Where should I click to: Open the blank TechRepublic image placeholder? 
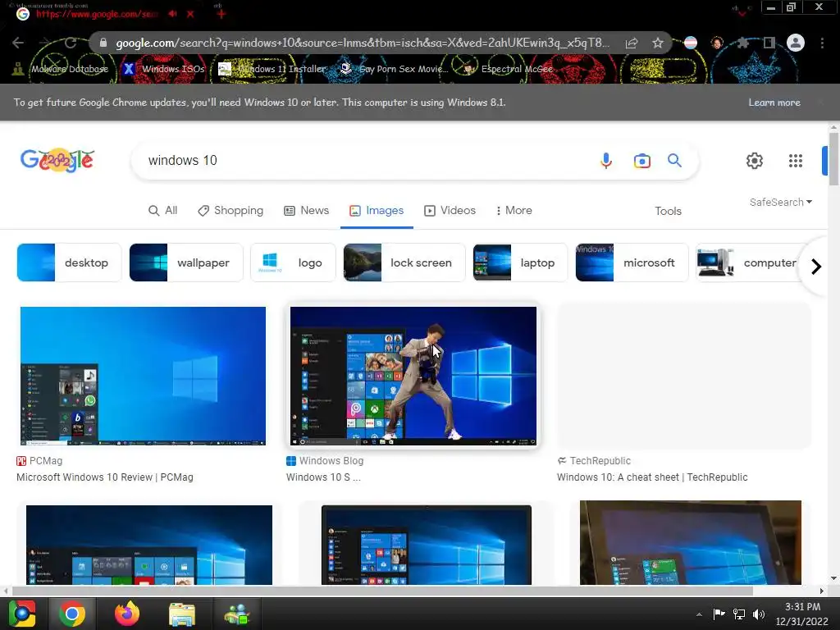[x=684, y=376]
